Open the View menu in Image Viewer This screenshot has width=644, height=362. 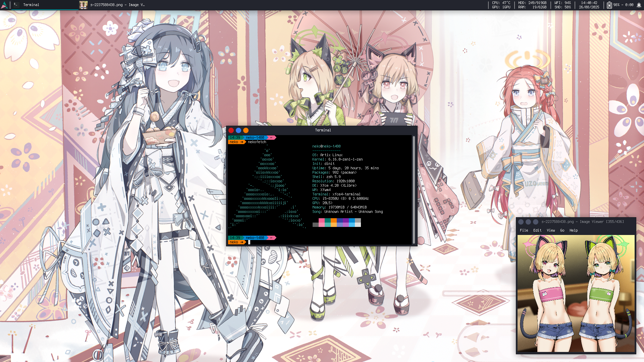tap(551, 231)
